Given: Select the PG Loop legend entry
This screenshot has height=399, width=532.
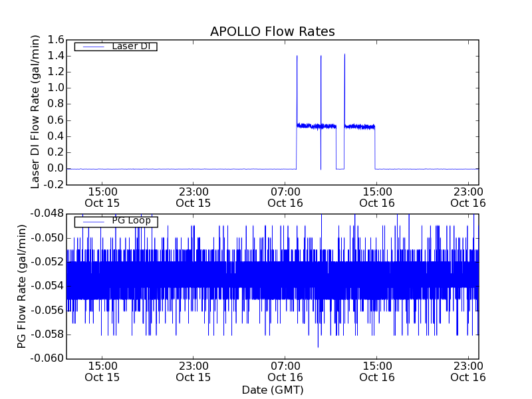Looking at the screenshot, I should click(116, 221).
